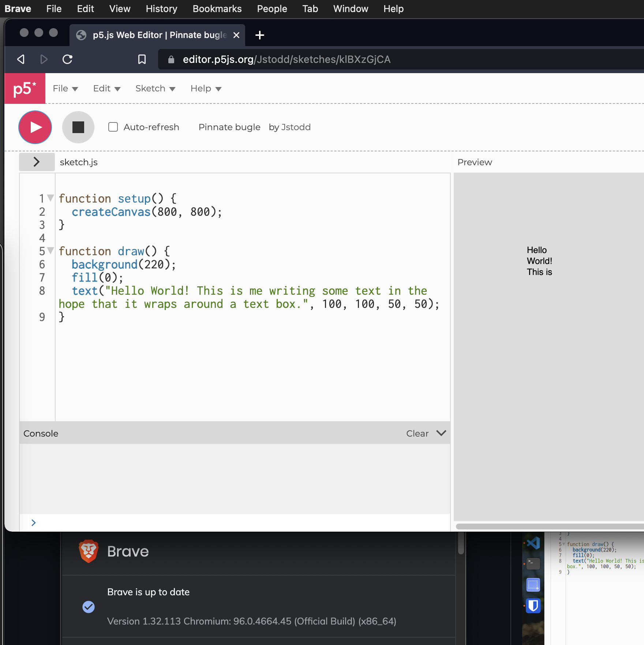Open the Sketch menu
Screen dimensions: 644x645
coord(155,88)
